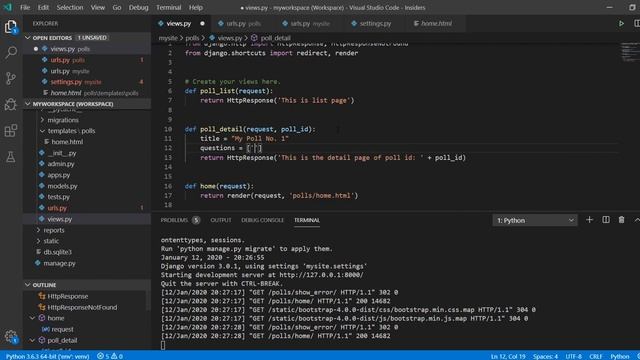Viewport: 640px width, 360px height.
Task: Click in the terminal input area
Action: (163, 345)
